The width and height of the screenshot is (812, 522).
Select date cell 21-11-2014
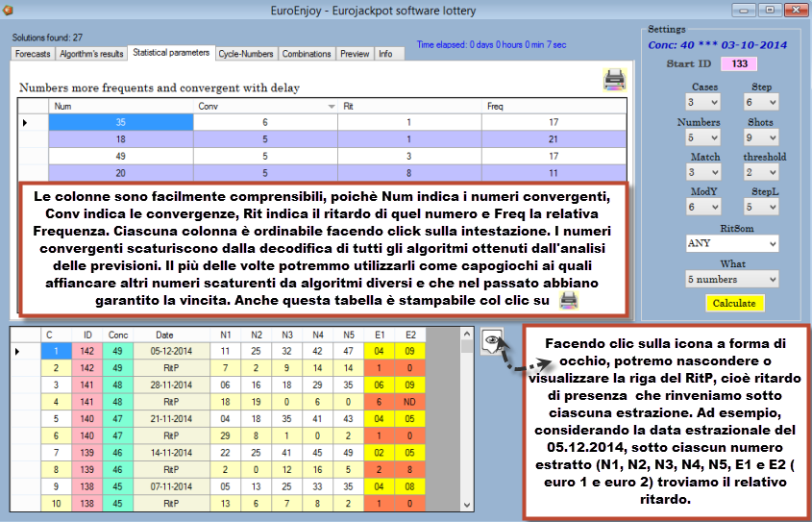point(171,418)
